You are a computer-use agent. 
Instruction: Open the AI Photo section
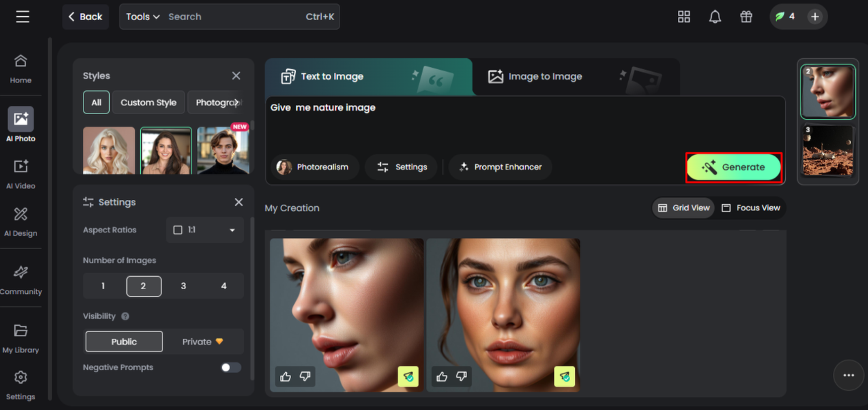coord(20,124)
